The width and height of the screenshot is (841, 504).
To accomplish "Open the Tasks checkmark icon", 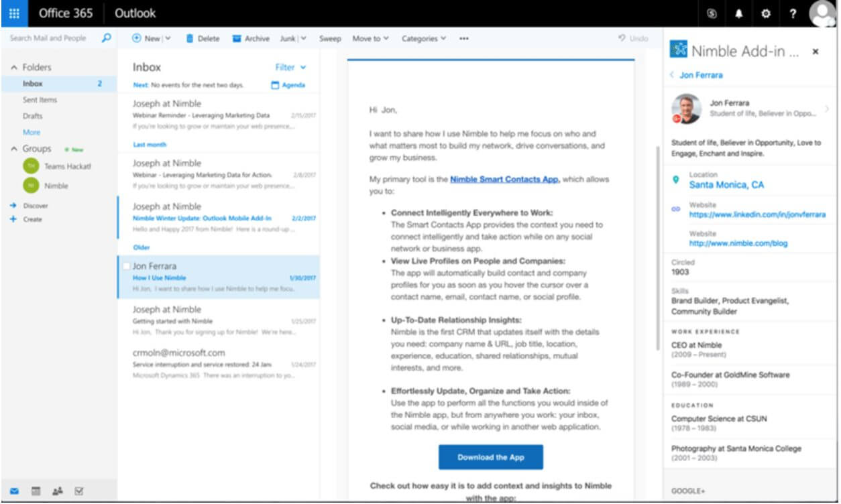I will coord(78,491).
